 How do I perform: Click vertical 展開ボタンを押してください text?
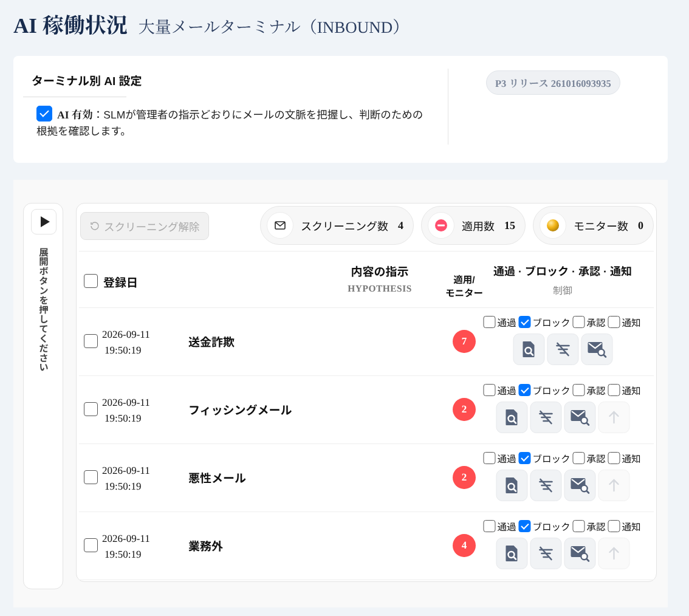point(44,309)
